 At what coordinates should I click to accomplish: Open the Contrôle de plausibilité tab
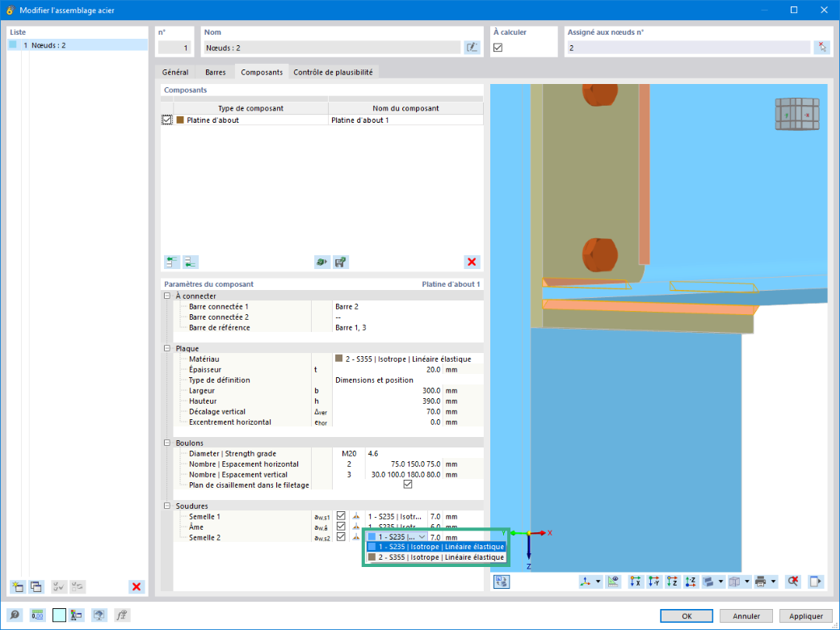tap(334, 73)
